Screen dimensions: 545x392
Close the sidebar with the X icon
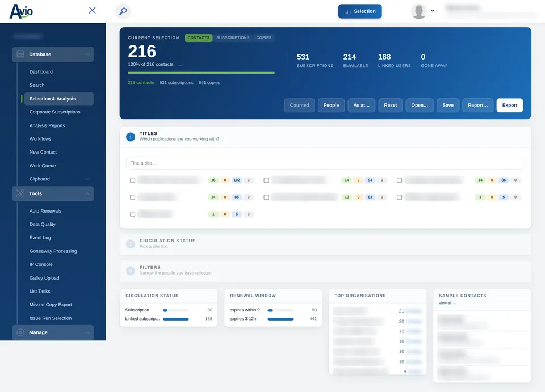(x=92, y=10)
